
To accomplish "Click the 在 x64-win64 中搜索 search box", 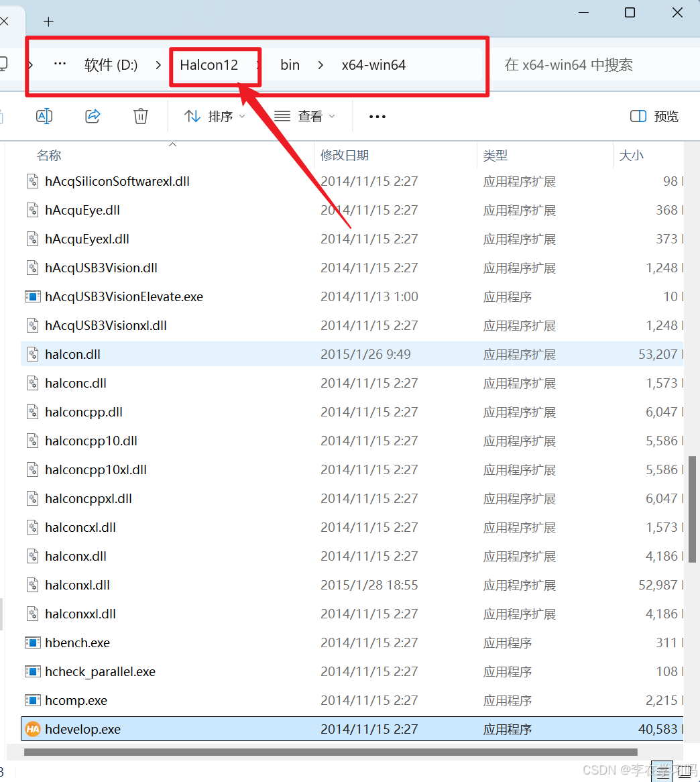I will point(568,65).
